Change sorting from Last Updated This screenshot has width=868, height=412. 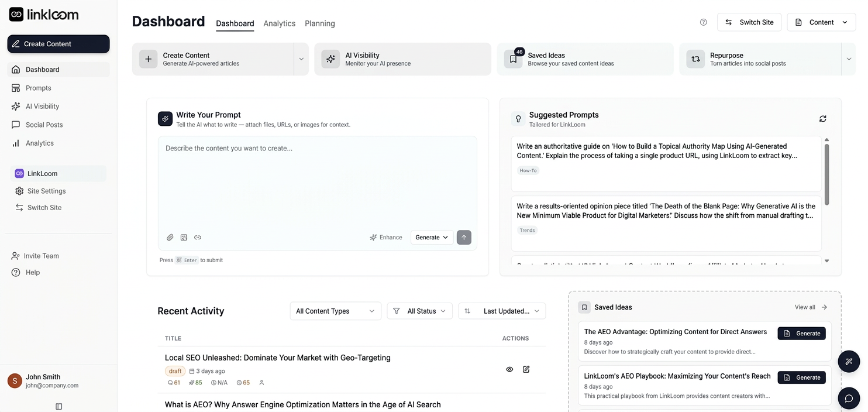pos(502,311)
